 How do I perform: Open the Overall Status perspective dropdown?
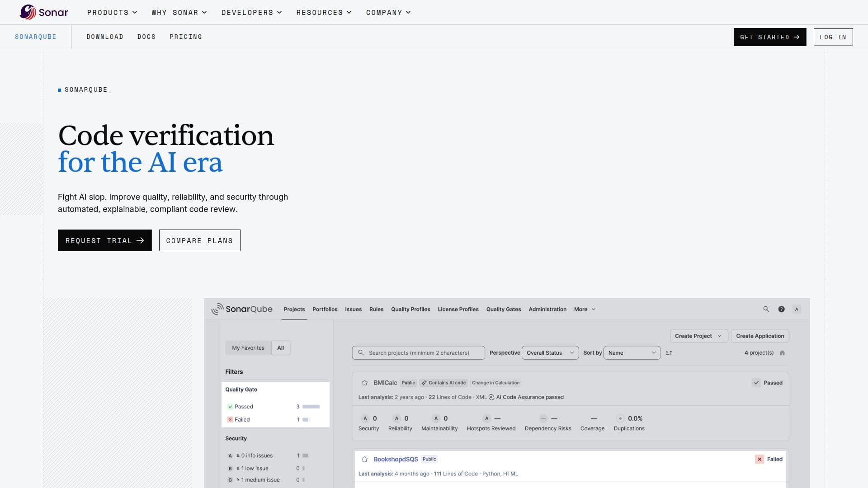(x=550, y=353)
